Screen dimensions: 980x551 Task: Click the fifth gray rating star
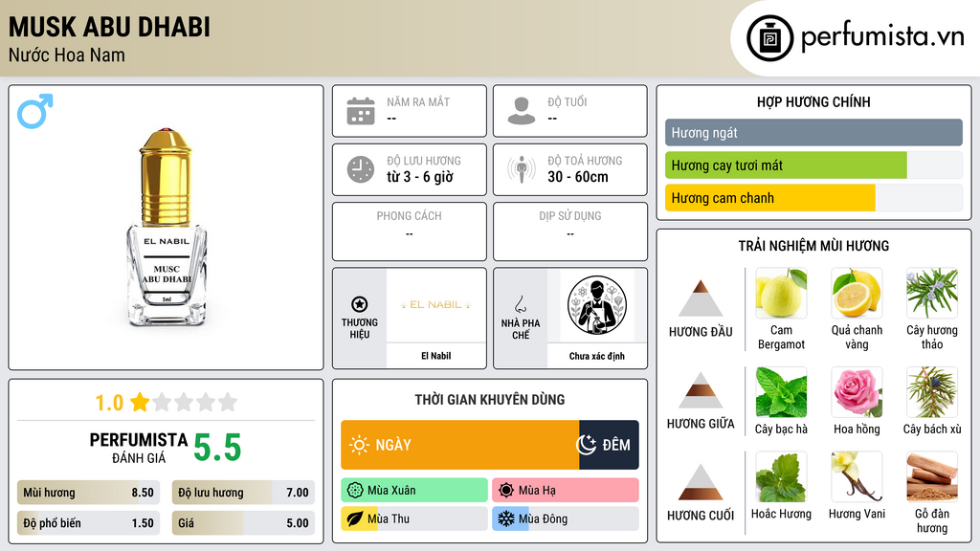point(228,402)
